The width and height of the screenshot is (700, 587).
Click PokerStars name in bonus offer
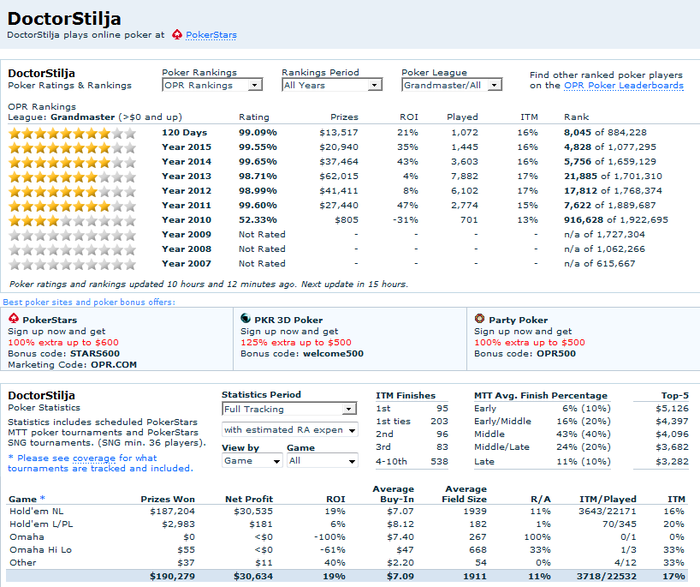(x=50, y=320)
